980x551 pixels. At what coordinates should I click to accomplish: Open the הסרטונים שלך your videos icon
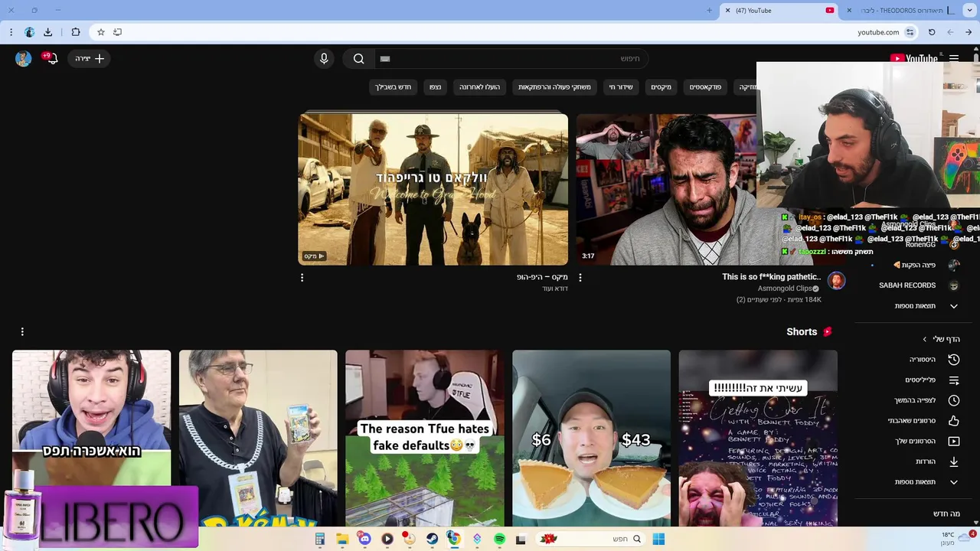(954, 442)
